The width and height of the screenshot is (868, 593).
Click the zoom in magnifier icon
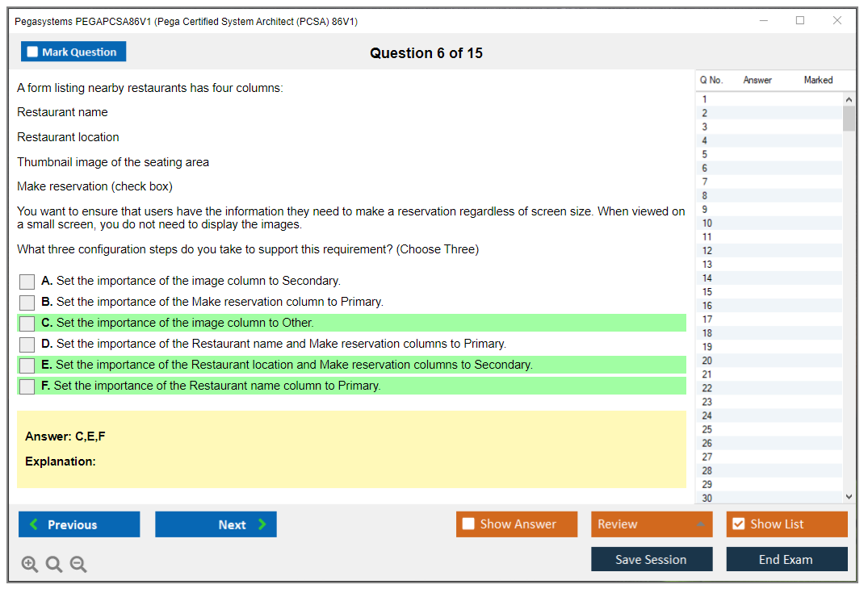[30, 565]
